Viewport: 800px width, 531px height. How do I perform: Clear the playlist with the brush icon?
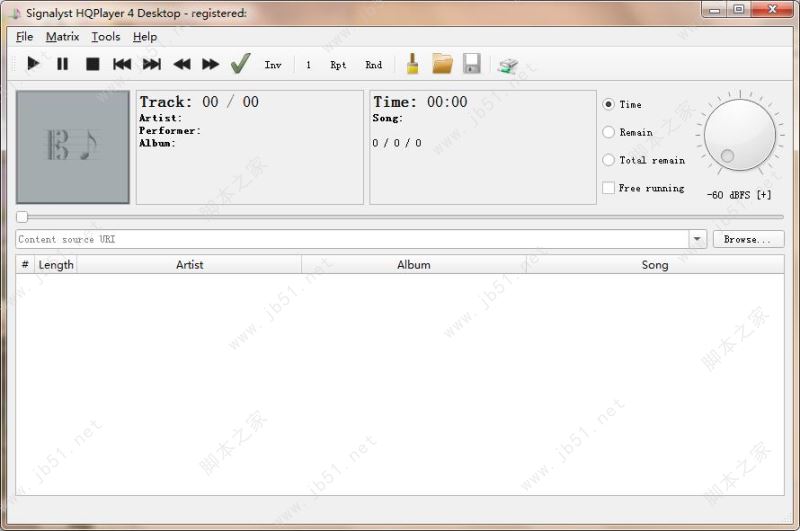point(411,64)
